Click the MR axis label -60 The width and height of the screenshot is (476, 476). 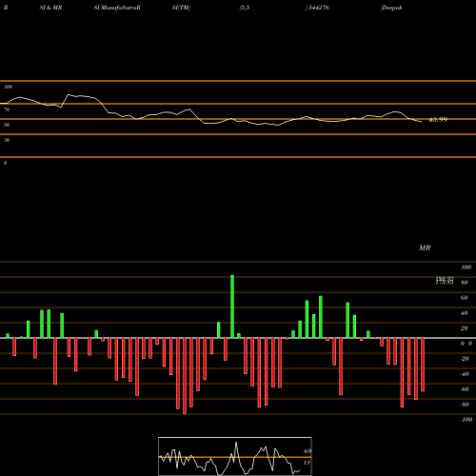click(x=465, y=389)
